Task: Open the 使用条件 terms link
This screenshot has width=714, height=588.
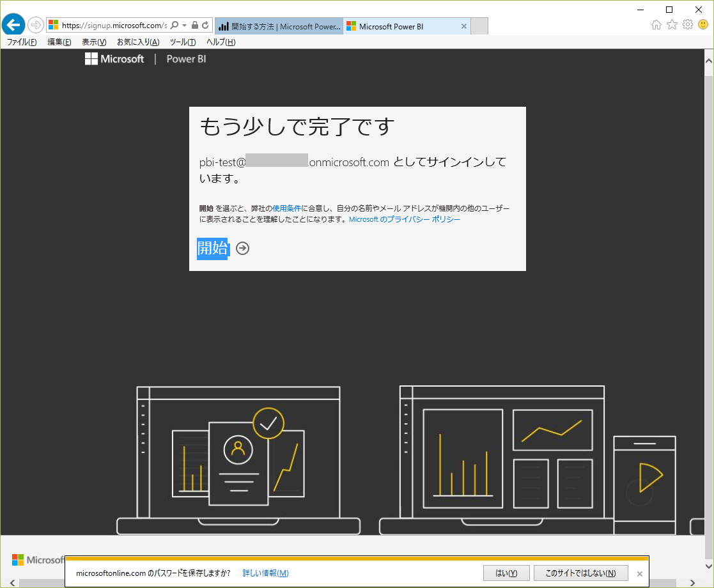Action: (x=286, y=208)
